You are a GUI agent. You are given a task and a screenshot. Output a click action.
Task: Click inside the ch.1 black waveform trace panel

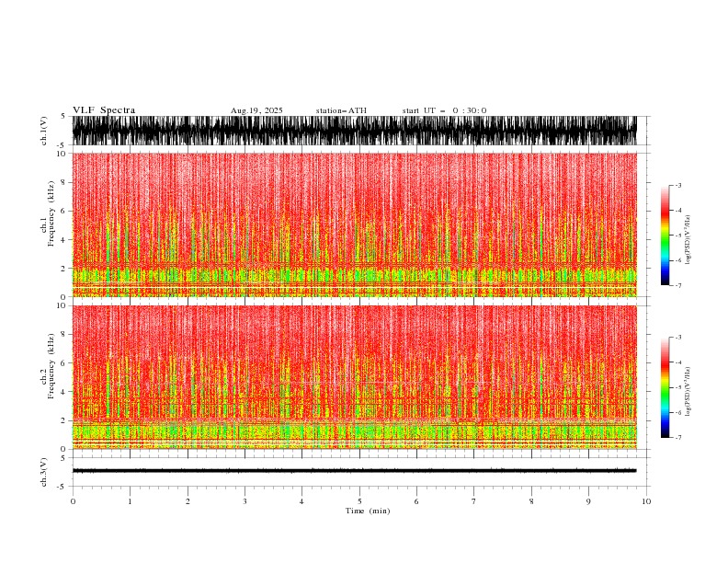[354, 131]
